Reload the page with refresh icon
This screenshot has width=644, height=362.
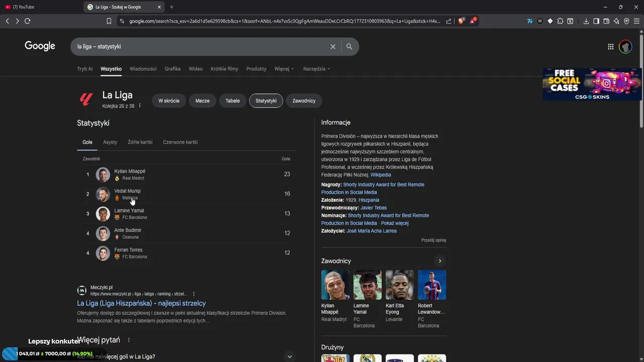tap(27, 21)
